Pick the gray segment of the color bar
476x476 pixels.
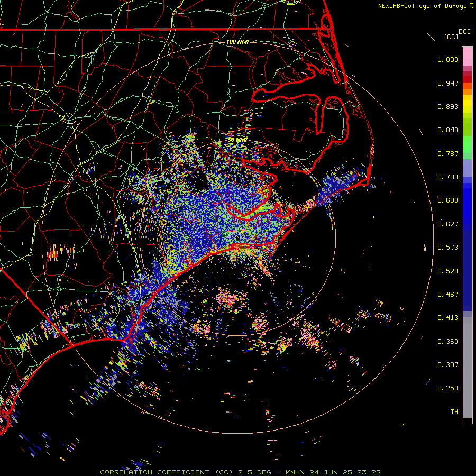tap(467, 368)
